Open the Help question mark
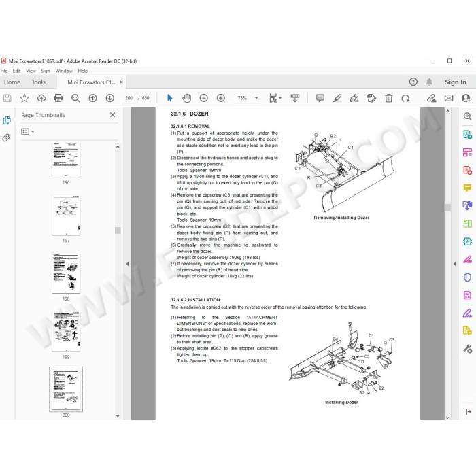This screenshot has height=476, width=476. coord(413,82)
